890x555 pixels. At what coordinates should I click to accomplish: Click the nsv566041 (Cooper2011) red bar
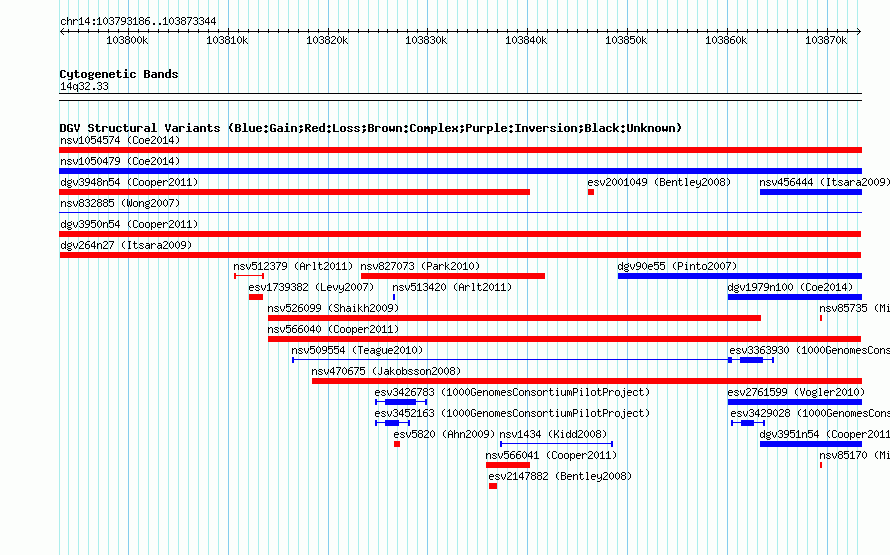(508, 465)
